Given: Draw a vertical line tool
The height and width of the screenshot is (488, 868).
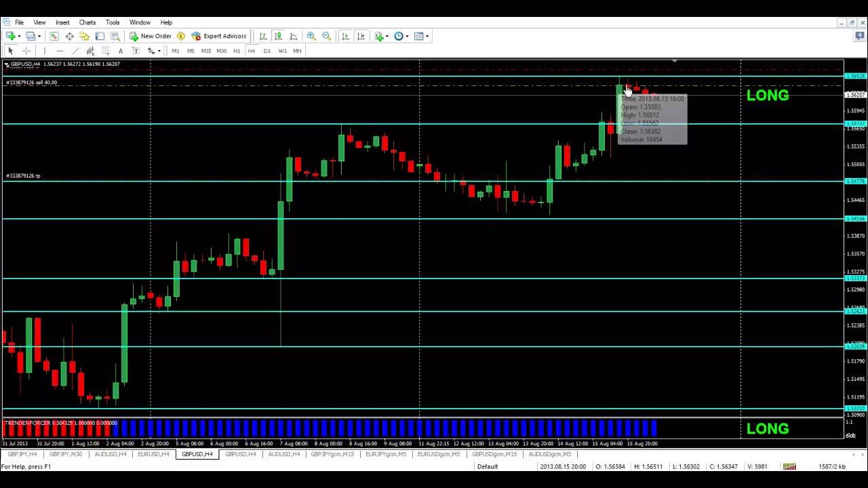Looking at the screenshot, I should point(45,51).
